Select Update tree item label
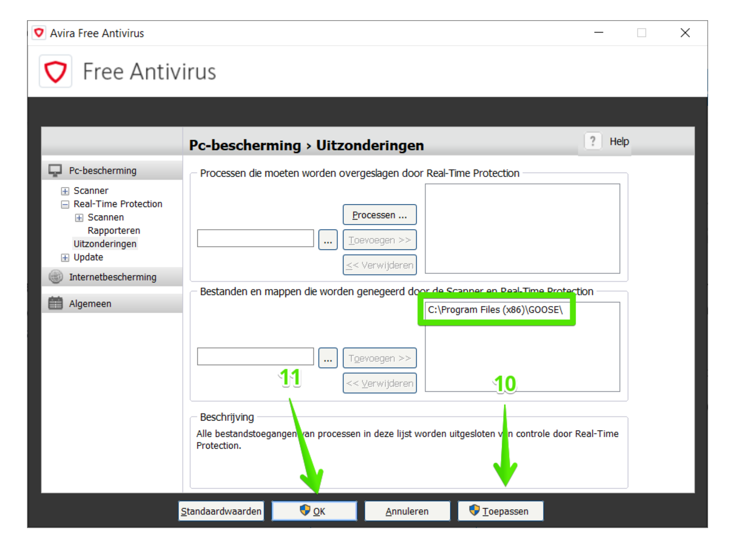The height and width of the screenshot is (560, 745). (88, 257)
